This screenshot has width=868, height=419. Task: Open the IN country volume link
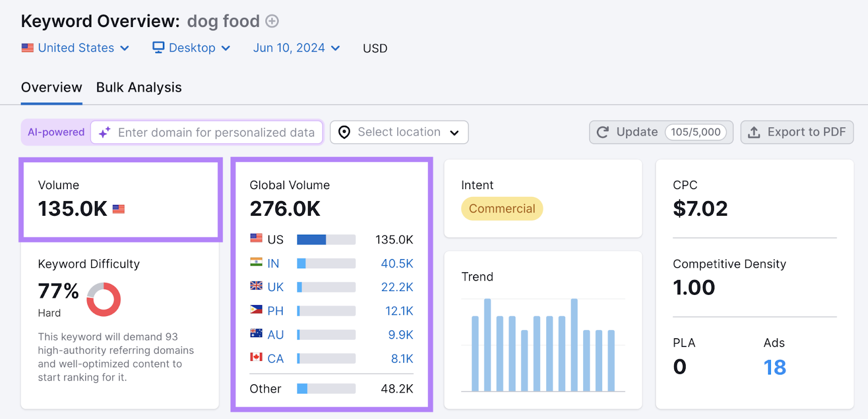(x=273, y=263)
